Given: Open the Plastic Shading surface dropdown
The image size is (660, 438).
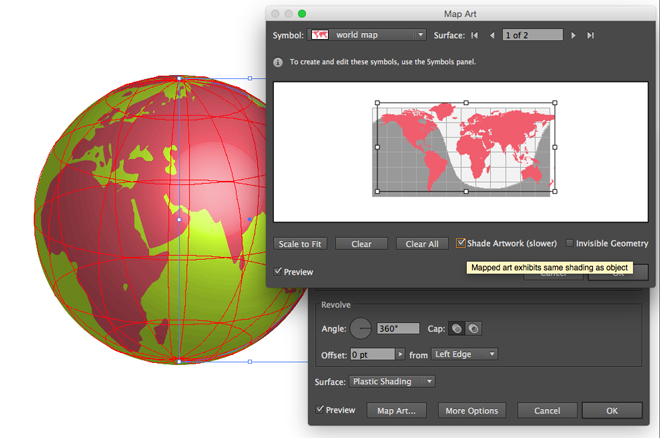Looking at the screenshot, I should click(x=392, y=382).
